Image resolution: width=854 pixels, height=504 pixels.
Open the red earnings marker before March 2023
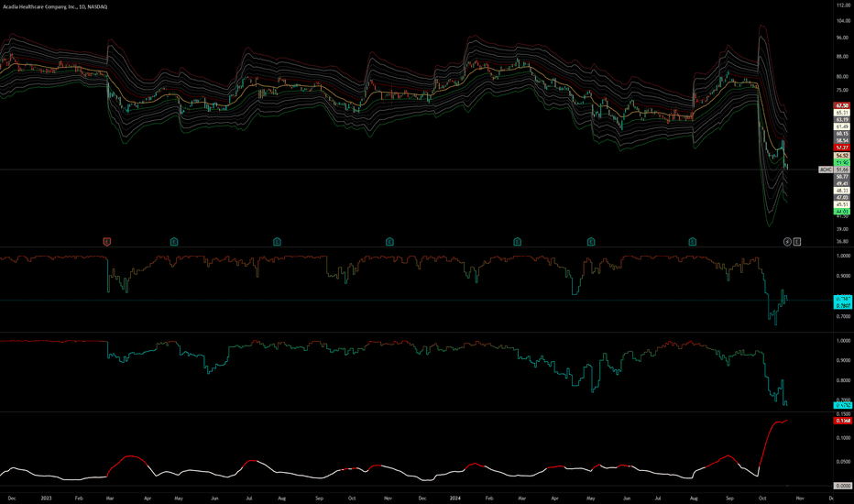coord(107,241)
